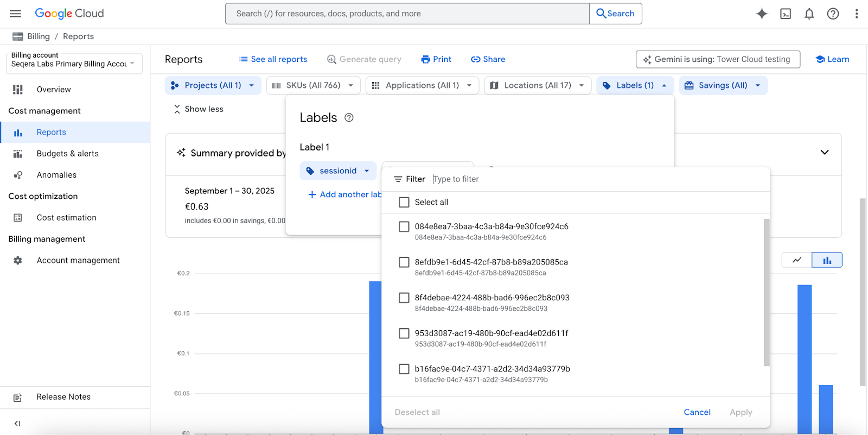
Task: Collapse filters with Show less
Action: click(199, 109)
